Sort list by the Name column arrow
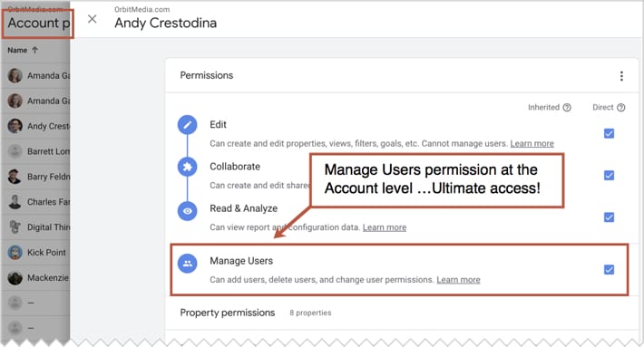 (34, 50)
